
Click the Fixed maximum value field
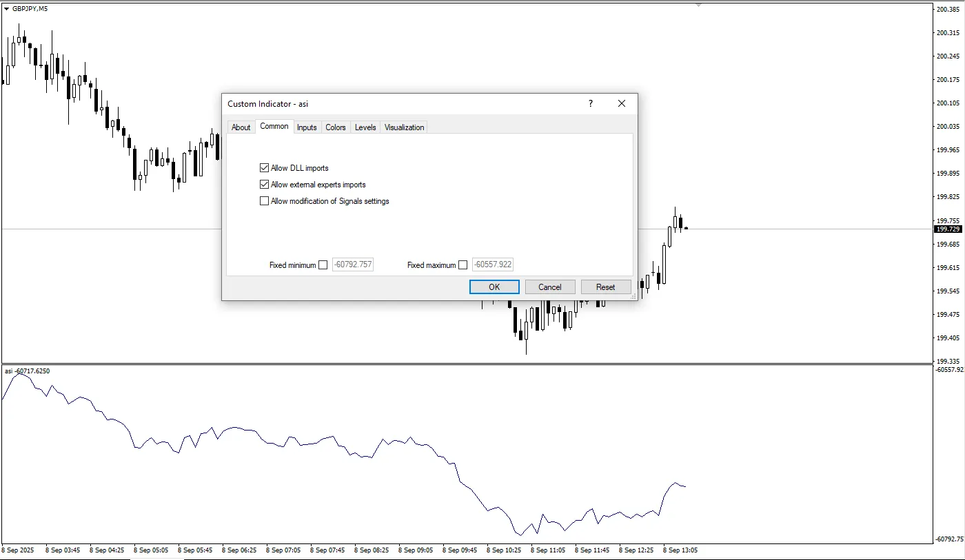click(x=492, y=265)
